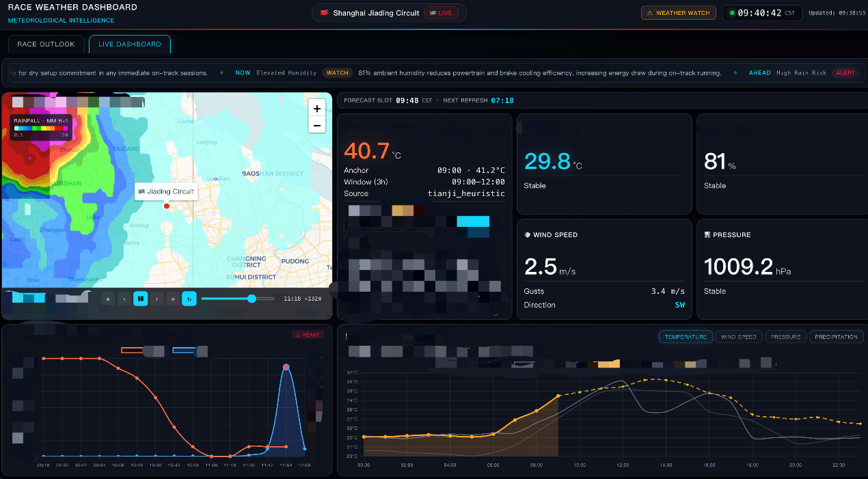The image size is (868, 479).
Task: Click the Shanghai Jiading Circuit selector
Action: [389, 13]
